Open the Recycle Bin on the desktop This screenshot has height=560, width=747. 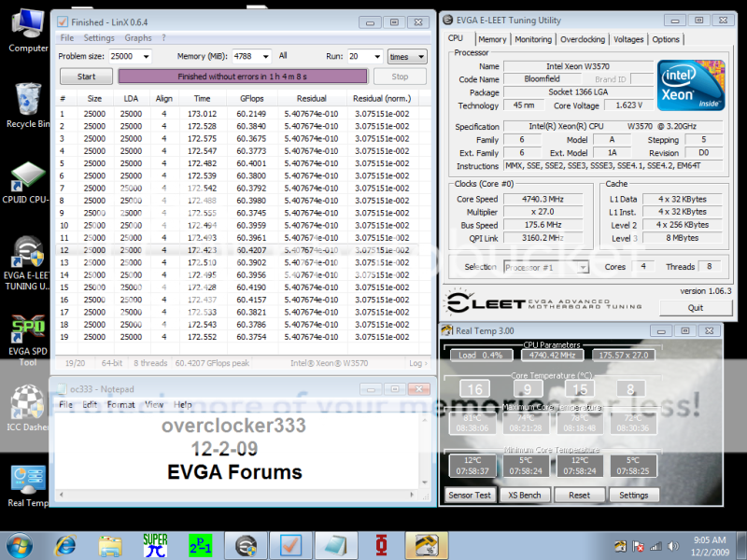click(x=27, y=102)
